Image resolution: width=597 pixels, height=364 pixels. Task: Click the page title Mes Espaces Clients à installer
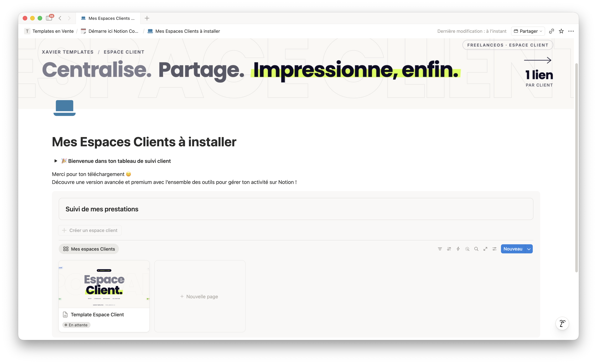pyautogui.click(x=144, y=142)
